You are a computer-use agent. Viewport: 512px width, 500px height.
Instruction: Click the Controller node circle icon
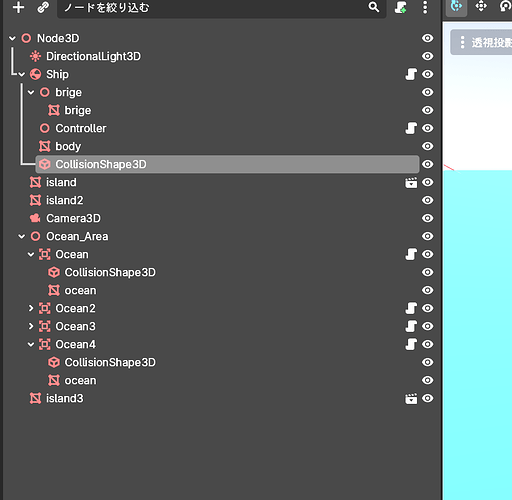pyautogui.click(x=45, y=128)
